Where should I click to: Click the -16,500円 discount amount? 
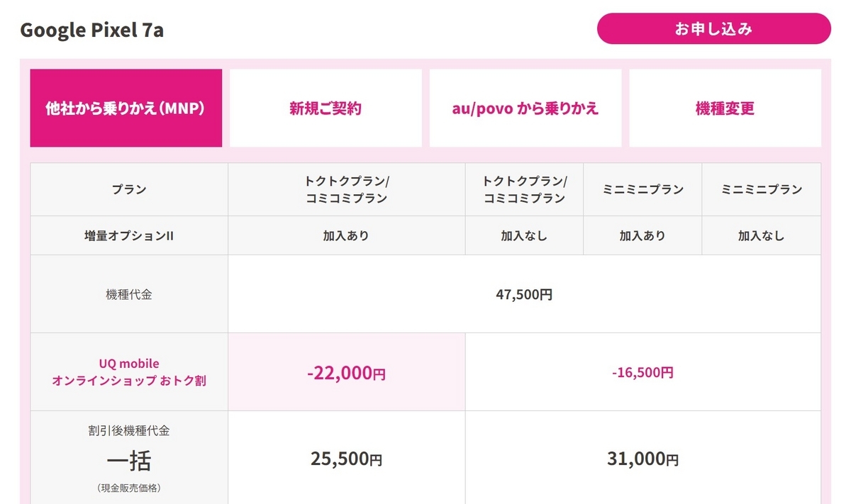pyautogui.click(x=643, y=372)
